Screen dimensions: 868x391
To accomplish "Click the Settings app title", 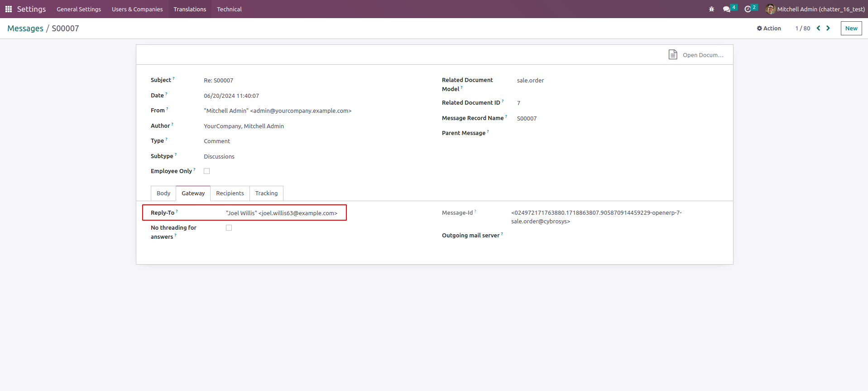I will [31, 9].
